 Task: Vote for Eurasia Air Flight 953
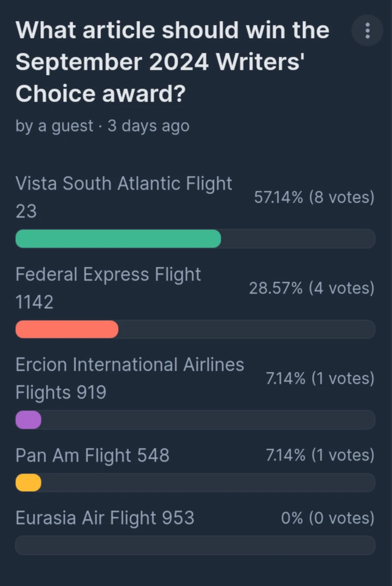point(105,517)
